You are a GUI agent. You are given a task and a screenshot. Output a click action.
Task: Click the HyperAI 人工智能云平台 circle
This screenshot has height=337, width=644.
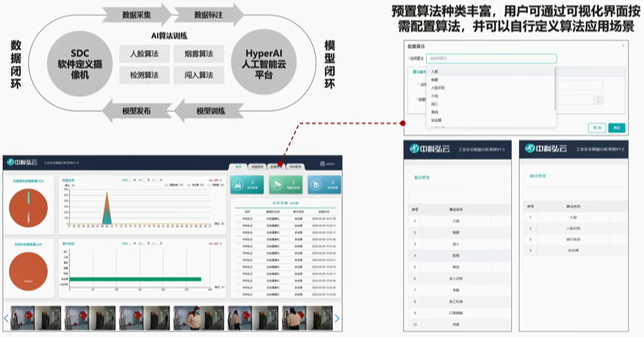click(x=264, y=64)
